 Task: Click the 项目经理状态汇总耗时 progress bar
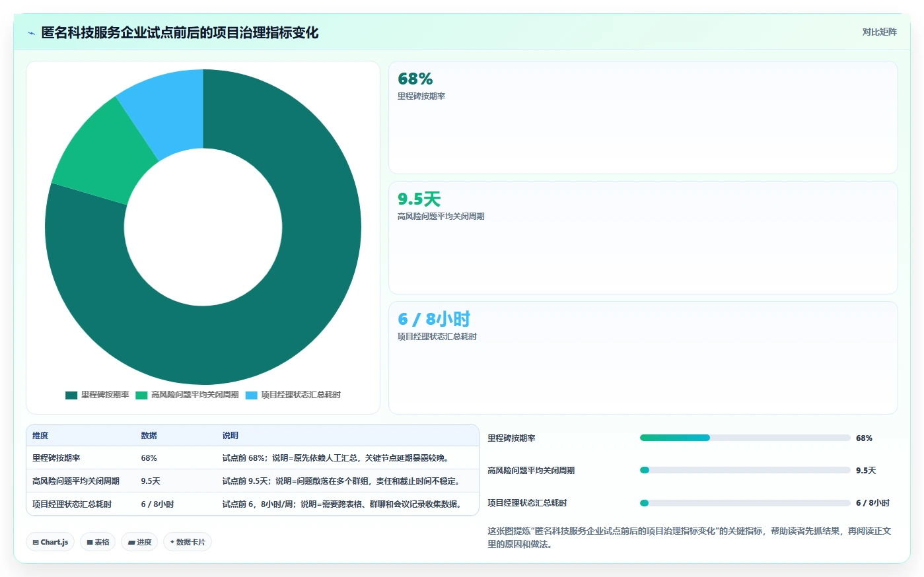click(x=745, y=503)
